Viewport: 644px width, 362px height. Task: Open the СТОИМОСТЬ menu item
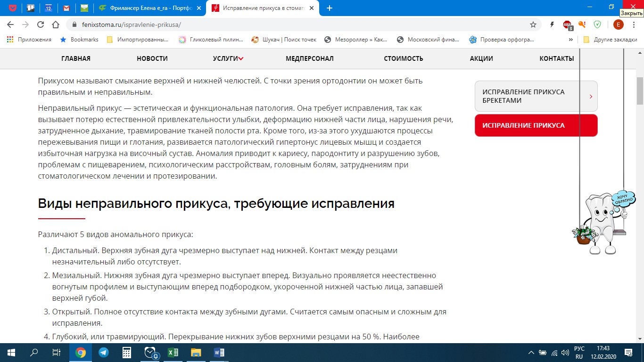(404, 58)
